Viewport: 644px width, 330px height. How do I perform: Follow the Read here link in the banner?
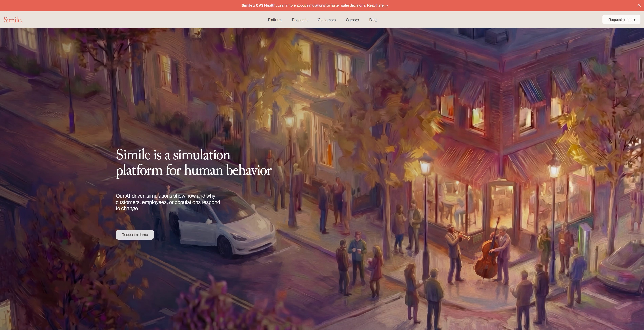coord(377,5)
